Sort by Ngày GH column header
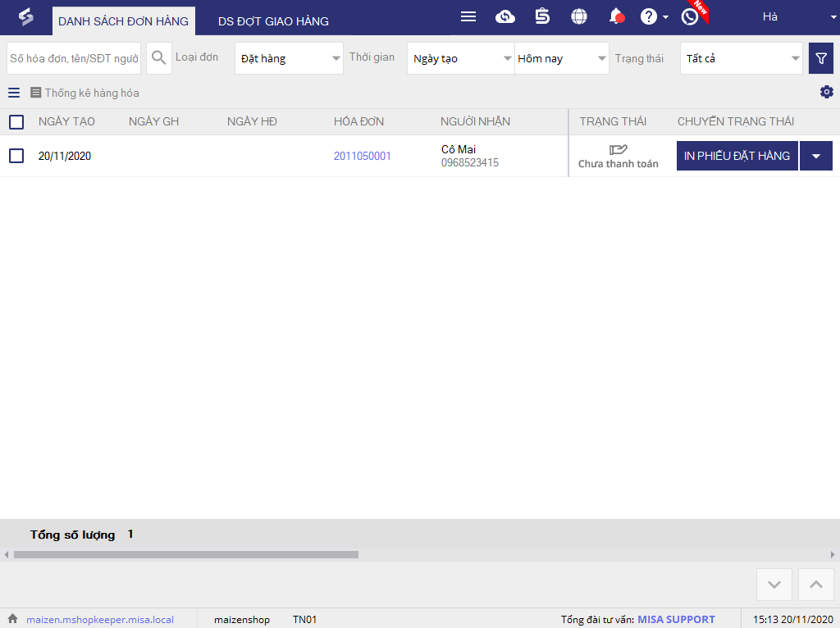 [x=153, y=121]
